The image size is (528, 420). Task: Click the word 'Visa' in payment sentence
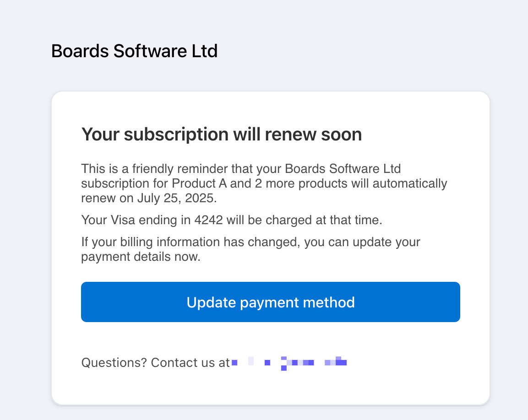pos(123,220)
